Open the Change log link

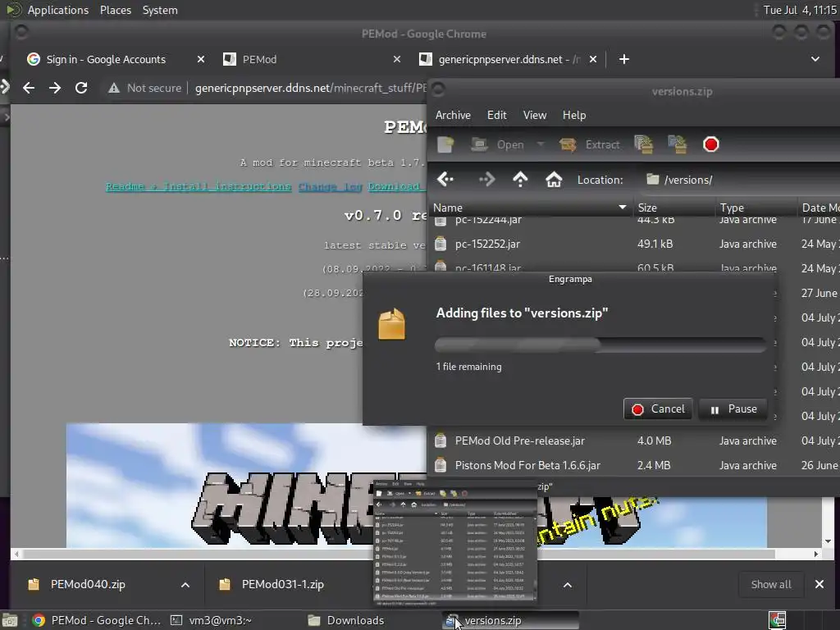[x=330, y=186]
